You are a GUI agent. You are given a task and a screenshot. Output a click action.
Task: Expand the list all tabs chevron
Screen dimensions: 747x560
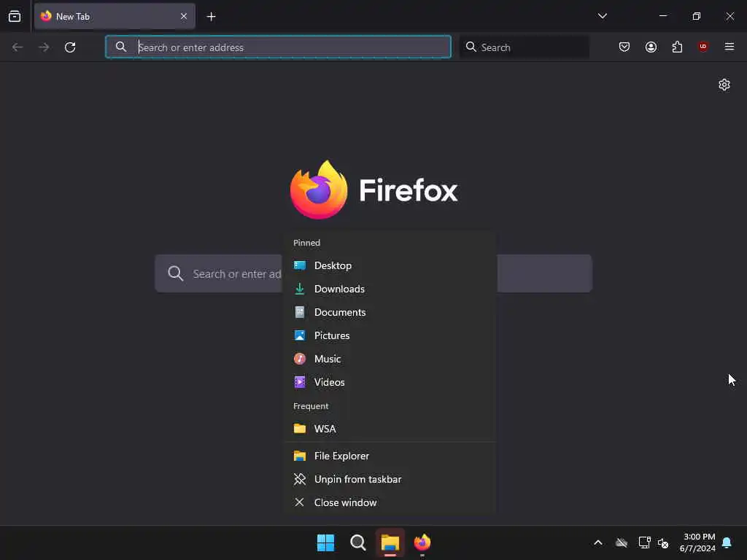coord(602,16)
